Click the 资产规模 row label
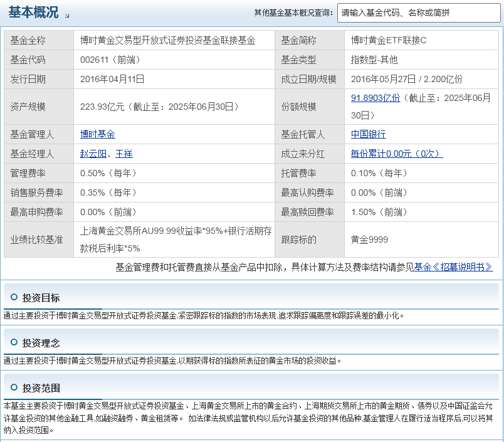This screenshot has width=504, height=442. click(28, 107)
